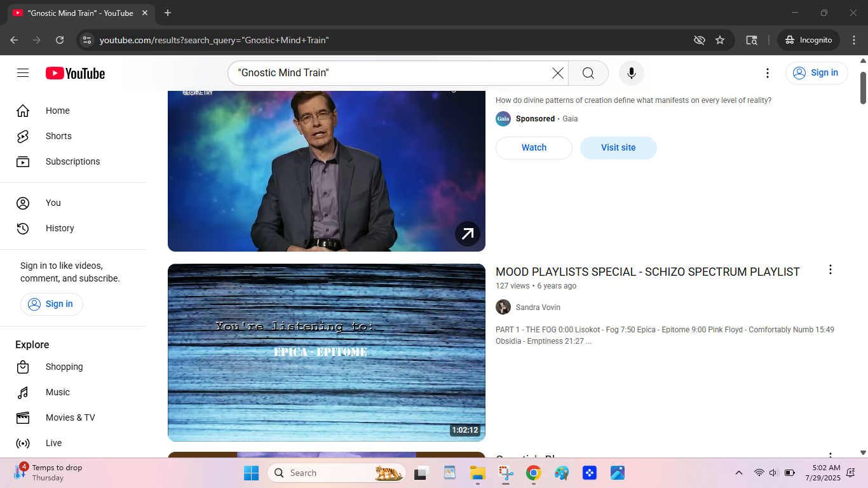Screen dimensions: 868x488
Task: Open Subscriptions in sidebar
Action: click(73, 161)
